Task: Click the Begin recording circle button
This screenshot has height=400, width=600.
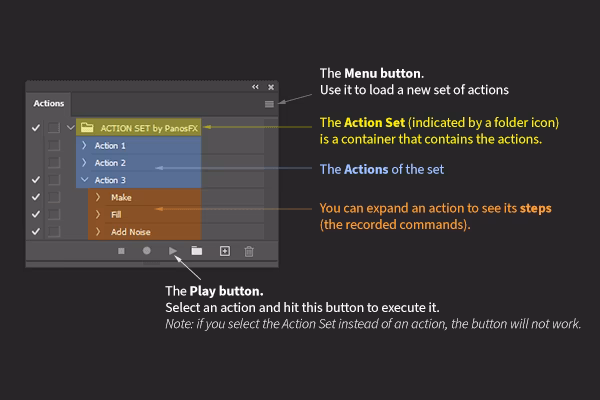Action: point(147,251)
